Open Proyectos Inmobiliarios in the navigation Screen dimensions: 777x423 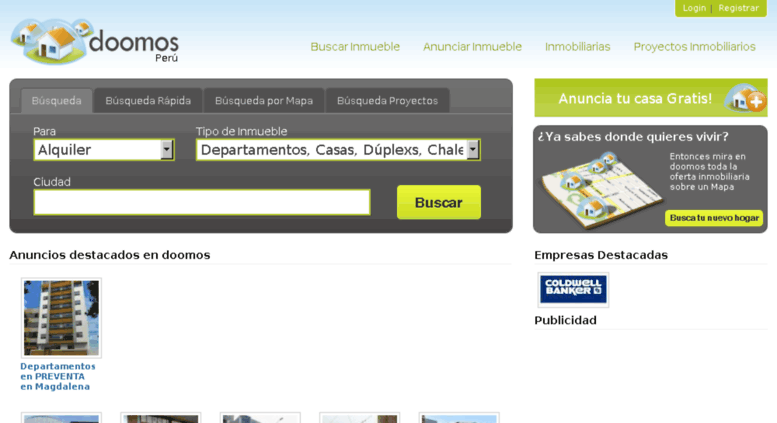click(695, 47)
